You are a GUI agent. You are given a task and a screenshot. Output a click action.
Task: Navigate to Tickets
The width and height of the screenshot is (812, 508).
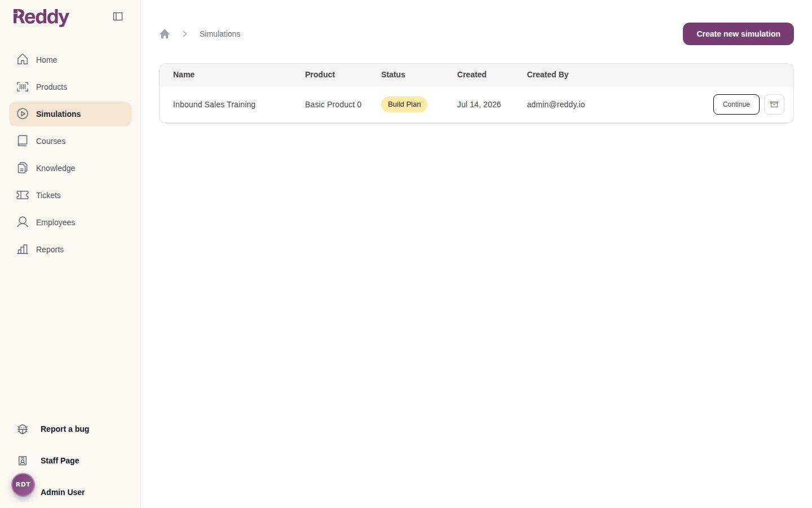pos(70,195)
